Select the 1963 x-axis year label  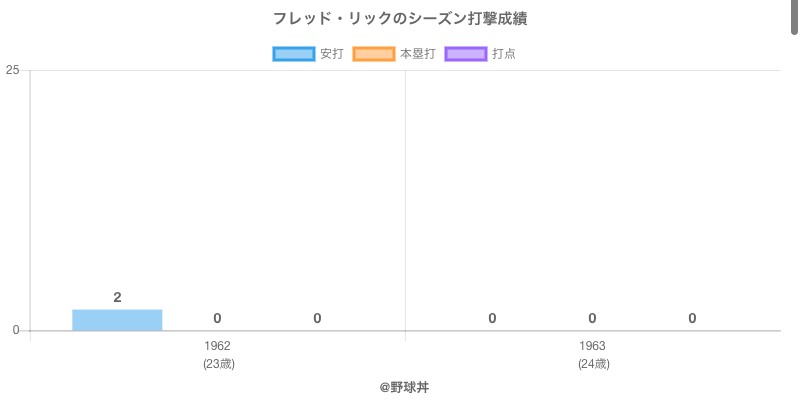pos(592,346)
